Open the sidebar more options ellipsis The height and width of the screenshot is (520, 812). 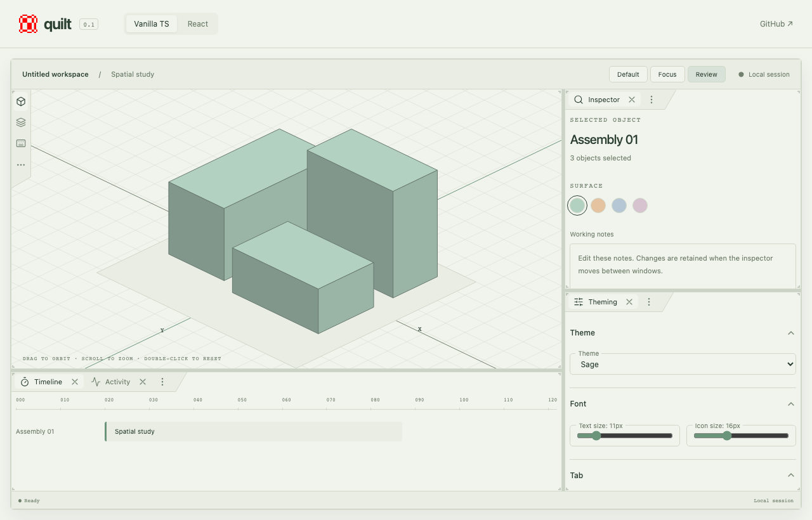tap(21, 165)
